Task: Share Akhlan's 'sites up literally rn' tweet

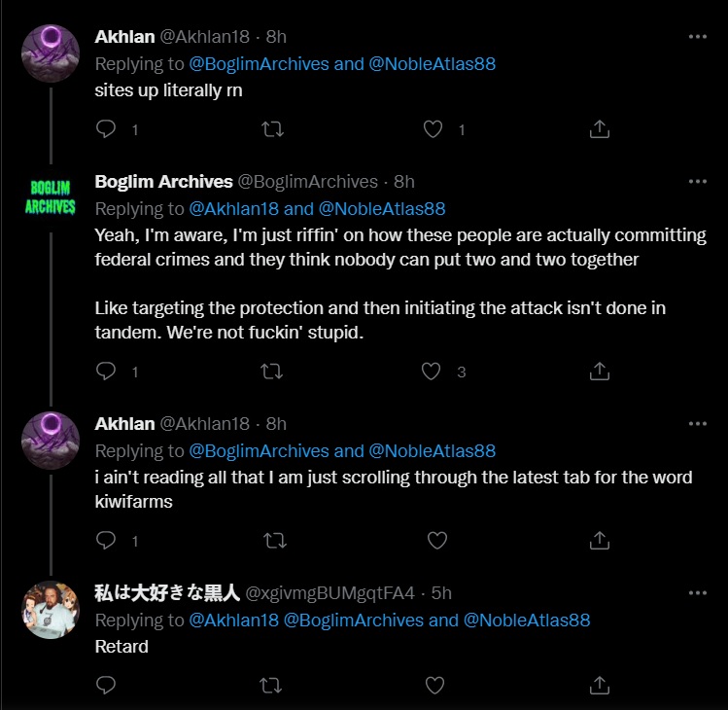Action: point(600,128)
